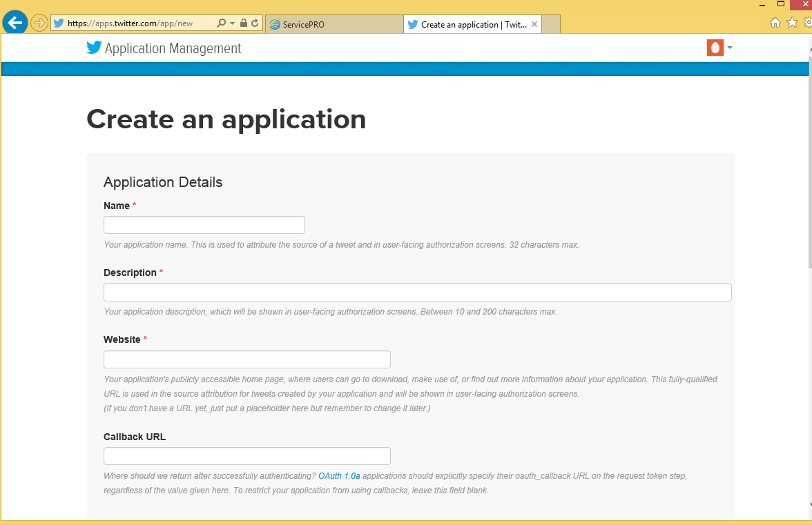This screenshot has width=812, height=525.
Task: Click the Callback URL field
Action: point(246,456)
